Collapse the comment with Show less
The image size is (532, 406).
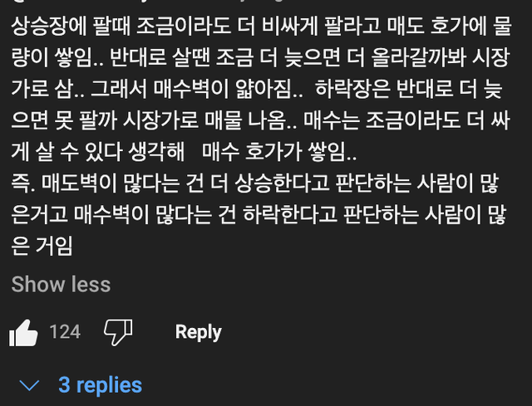tap(61, 284)
